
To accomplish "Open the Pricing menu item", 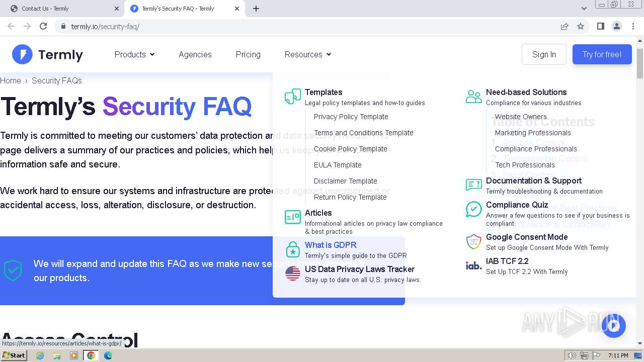I will point(248,54).
